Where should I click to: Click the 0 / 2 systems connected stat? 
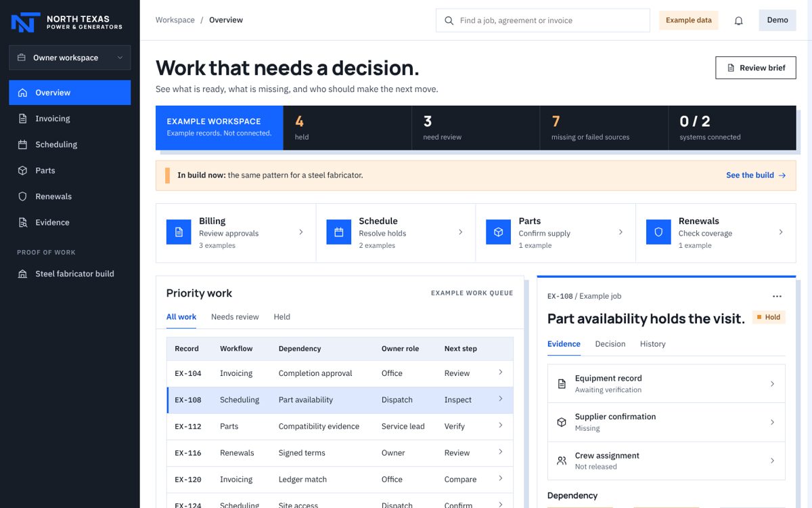[x=732, y=128]
